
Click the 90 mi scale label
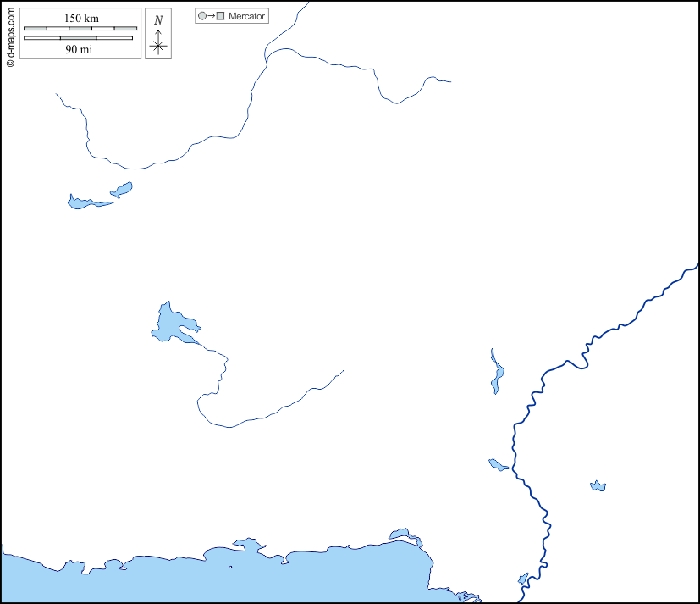[79, 50]
